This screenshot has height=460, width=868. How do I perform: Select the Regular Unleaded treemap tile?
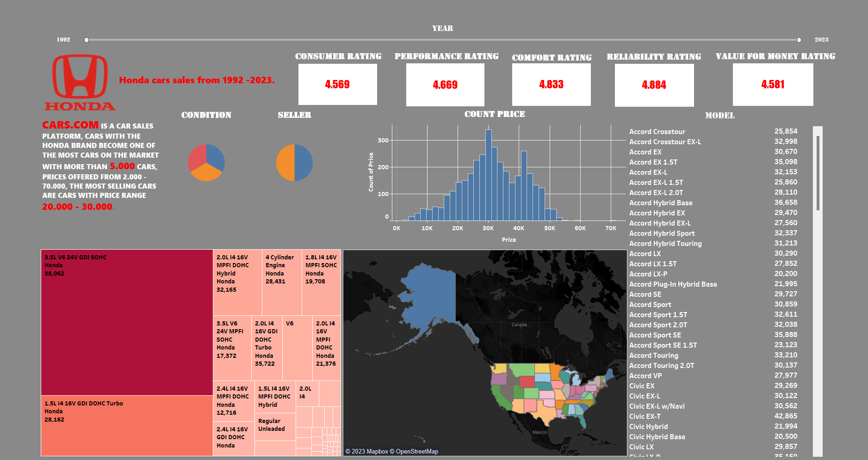click(x=275, y=427)
